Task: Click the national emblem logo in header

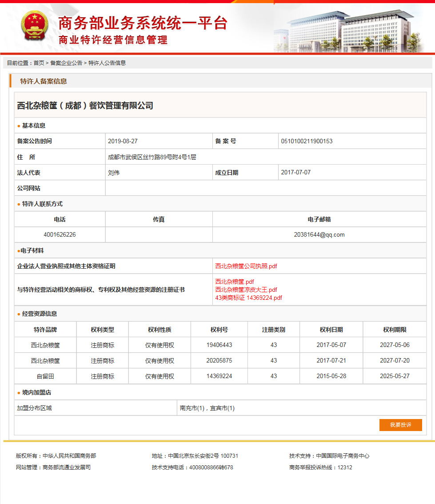Action: tap(35, 26)
